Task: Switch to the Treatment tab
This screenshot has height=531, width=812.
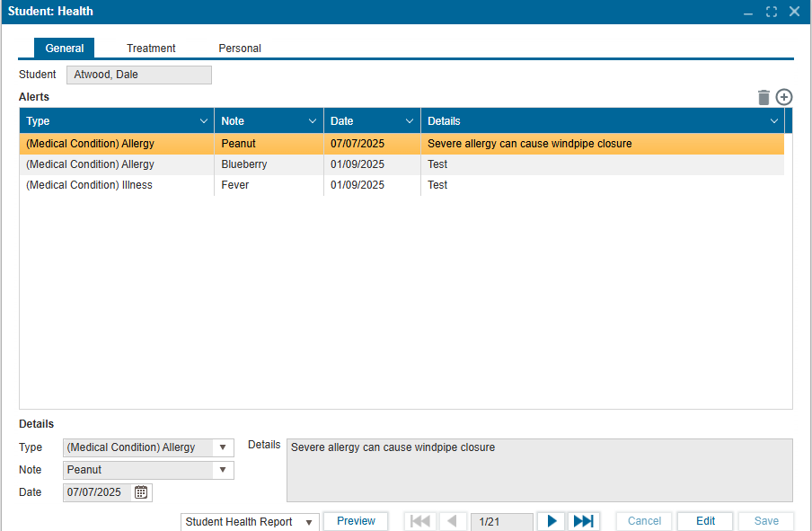Action: (151, 49)
